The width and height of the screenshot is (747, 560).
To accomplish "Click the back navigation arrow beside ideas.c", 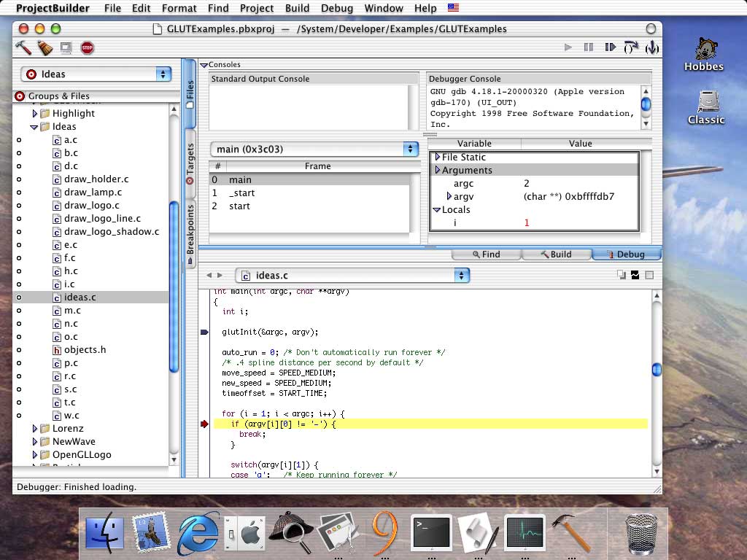I will pyautogui.click(x=209, y=275).
